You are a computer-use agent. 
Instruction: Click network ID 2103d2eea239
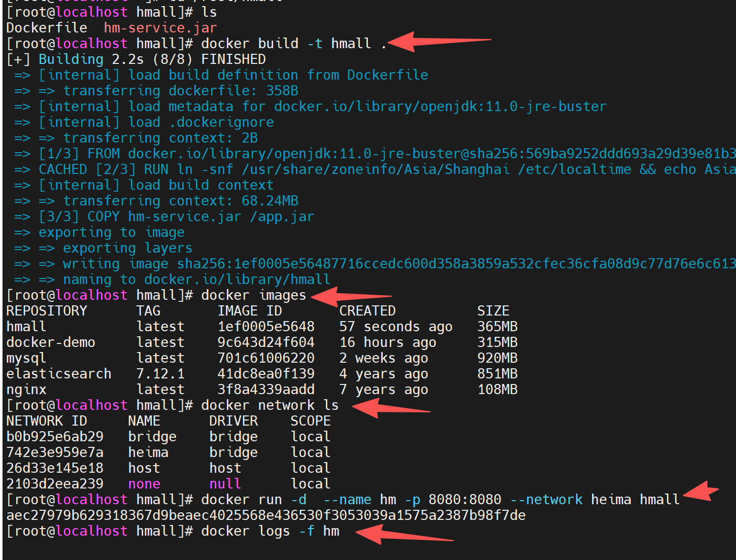coord(55,484)
